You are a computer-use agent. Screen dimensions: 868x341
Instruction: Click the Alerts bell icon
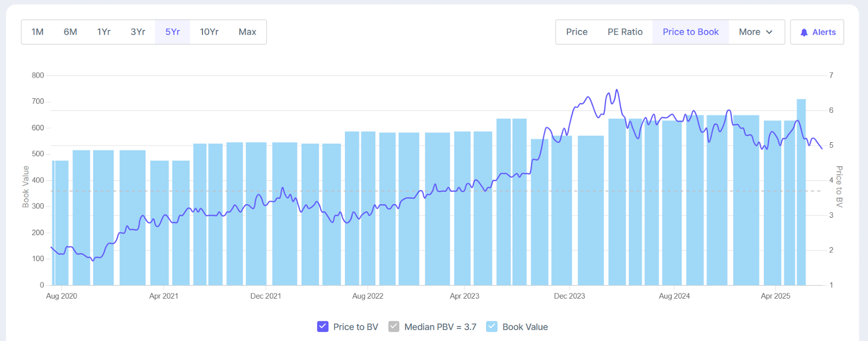804,33
